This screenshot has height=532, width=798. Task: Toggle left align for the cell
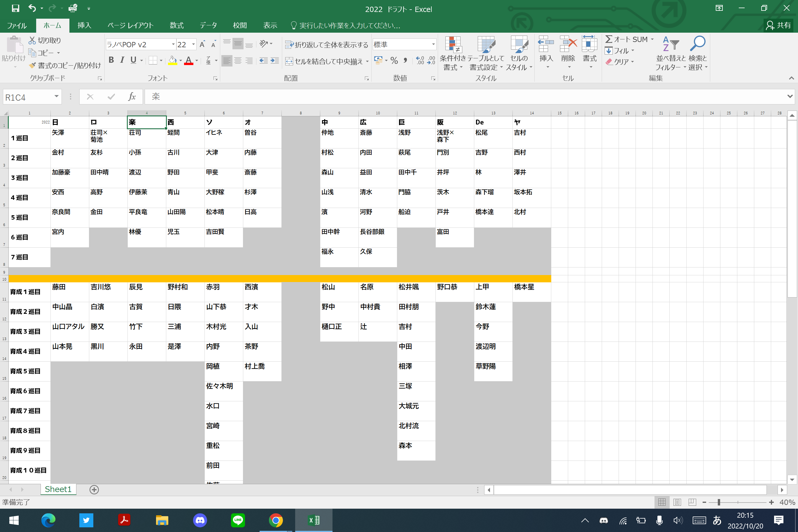[x=227, y=61]
